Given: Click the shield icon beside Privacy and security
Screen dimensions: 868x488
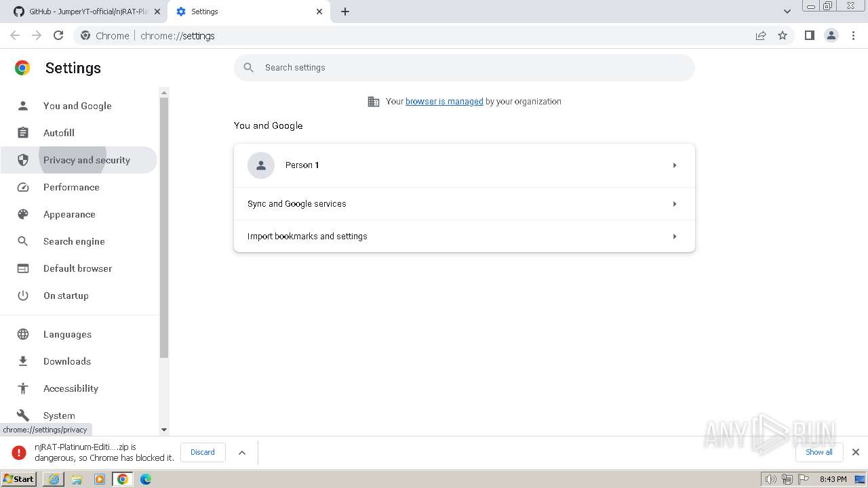Looking at the screenshot, I should coord(23,160).
